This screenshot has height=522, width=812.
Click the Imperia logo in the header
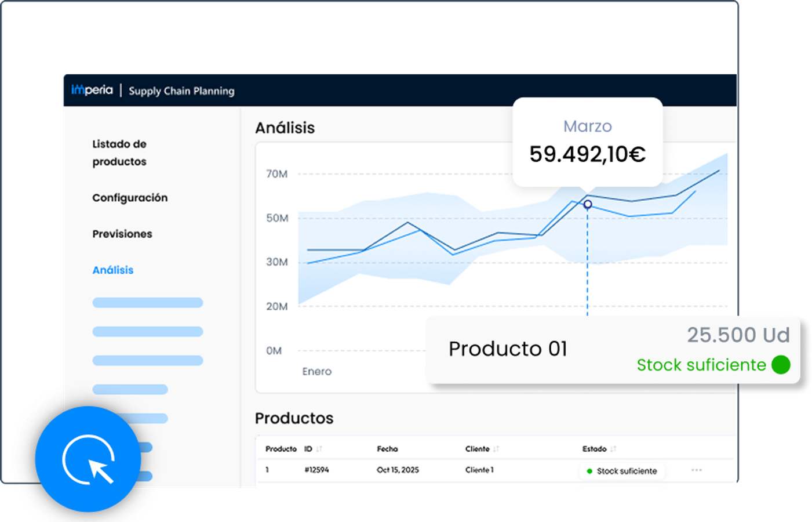pos(92,90)
